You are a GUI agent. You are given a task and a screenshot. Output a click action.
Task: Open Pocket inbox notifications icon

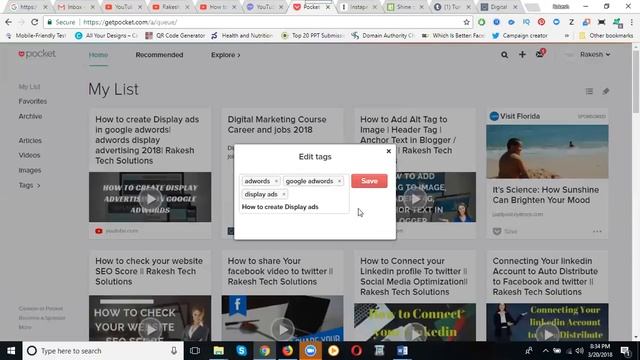click(x=540, y=54)
